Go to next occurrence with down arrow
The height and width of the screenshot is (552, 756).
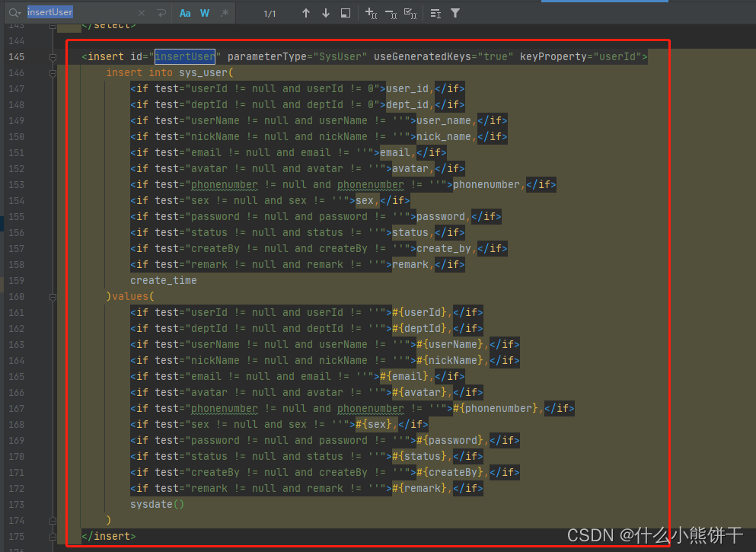(326, 14)
